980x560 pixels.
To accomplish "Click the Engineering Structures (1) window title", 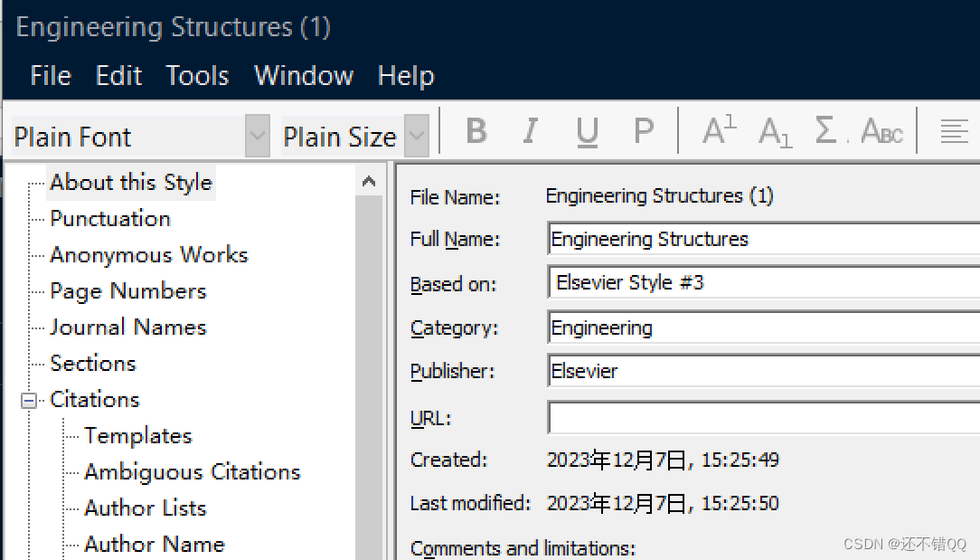I will click(x=173, y=27).
